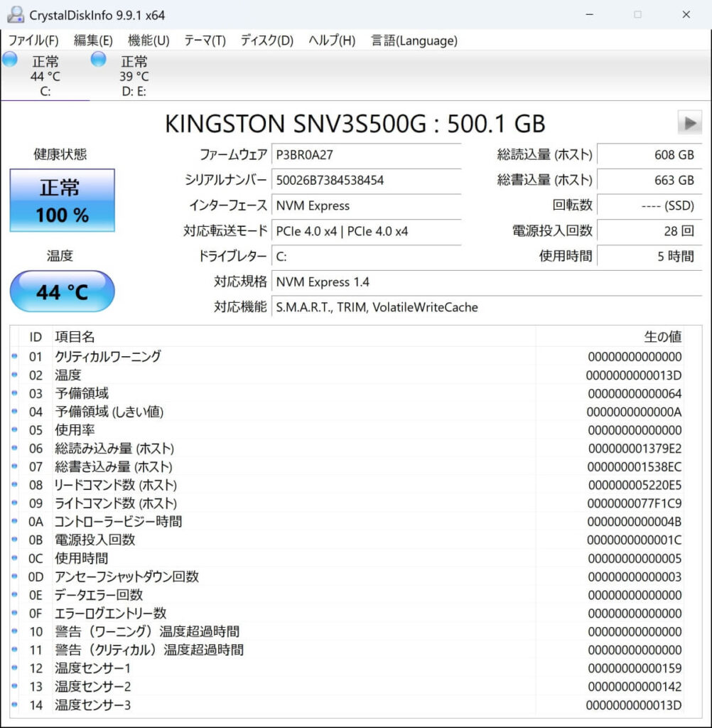
Task: Select row 0D アンセーフシャットダウン回数
Action: pos(347,577)
